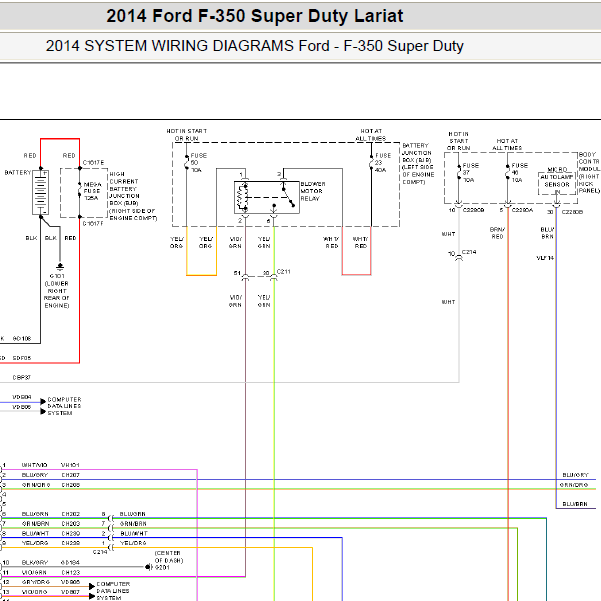Click the CH123 circuit code
This screenshot has width=601, height=601.
pos(71,573)
